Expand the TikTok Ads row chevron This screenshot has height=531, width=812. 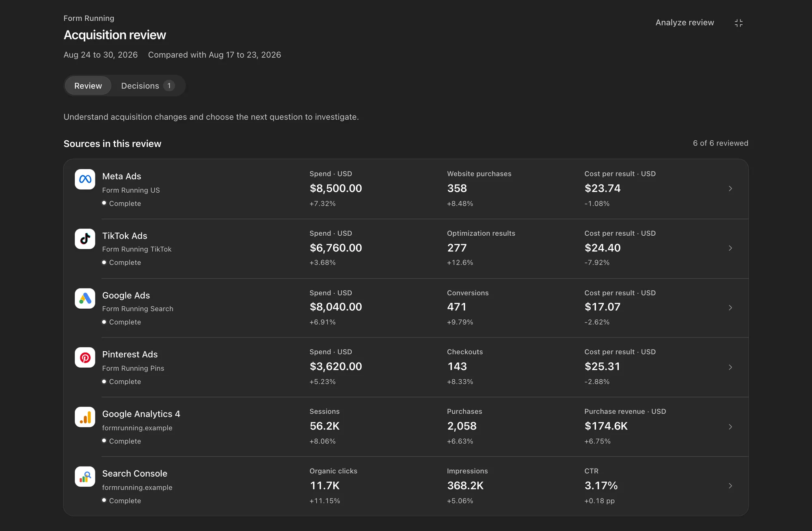[x=730, y=248]
